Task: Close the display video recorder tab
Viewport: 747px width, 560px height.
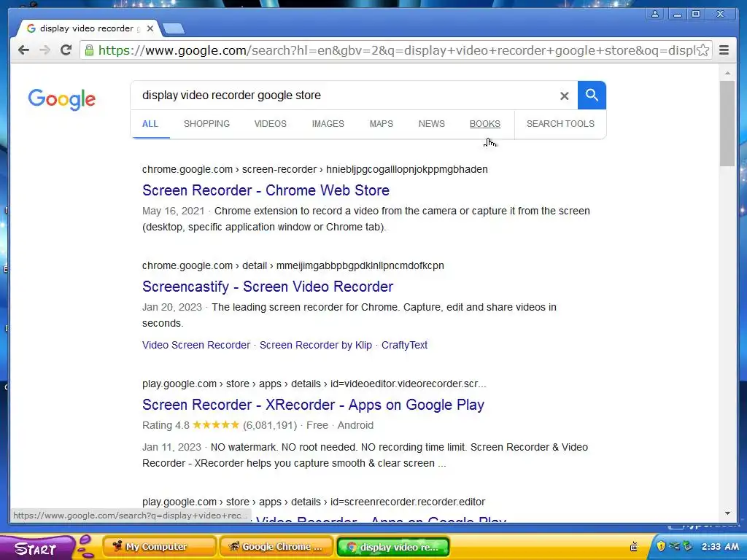Action: pyautogui.click(x=150, y=28)
